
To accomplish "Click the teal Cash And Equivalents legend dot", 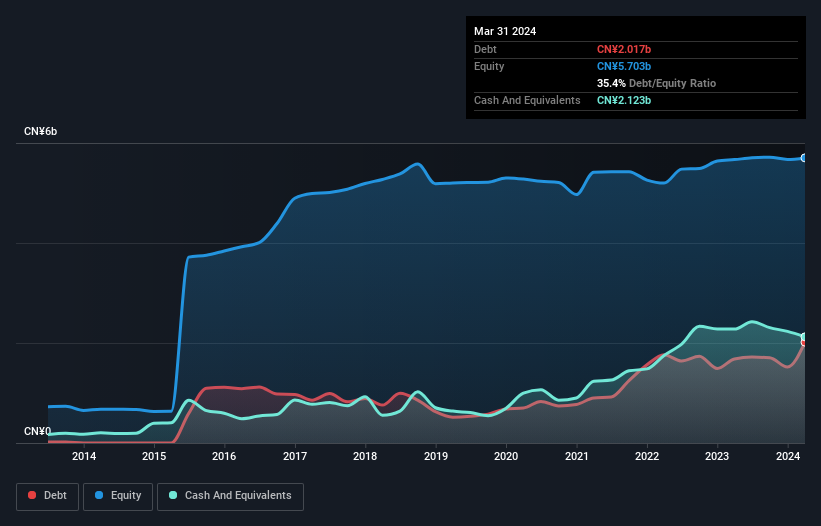I will pyautogui.click(x=173, y=495).
